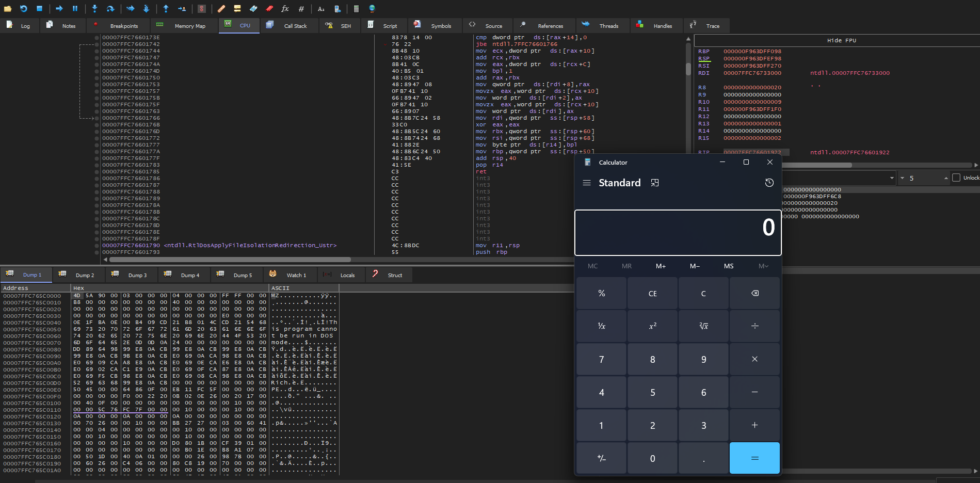Viewport: 980px width, 483px height.
Task: Enable the Unlock checkbox near RIP
Action: point(957,178)
